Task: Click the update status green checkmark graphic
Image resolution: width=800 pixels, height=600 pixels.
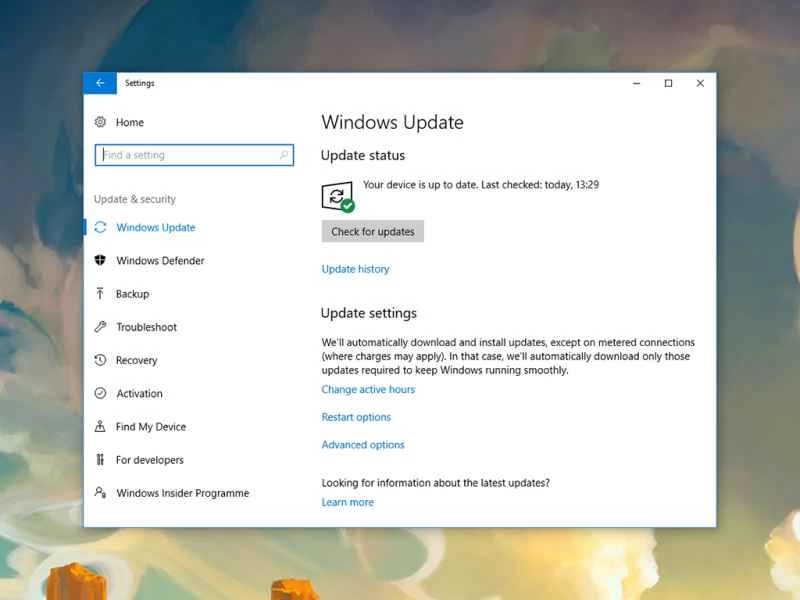Action: tap(347, 205)
